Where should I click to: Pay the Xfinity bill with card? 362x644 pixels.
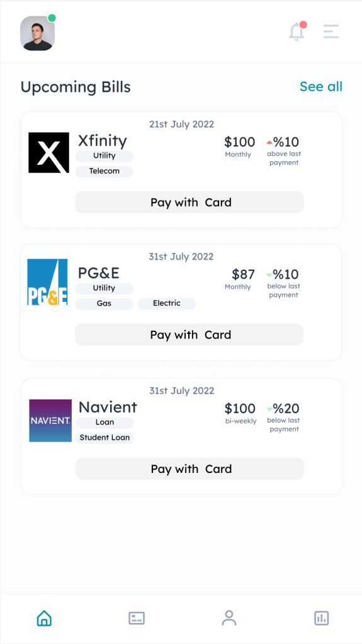pyautogui.click(x=189, y=202)
